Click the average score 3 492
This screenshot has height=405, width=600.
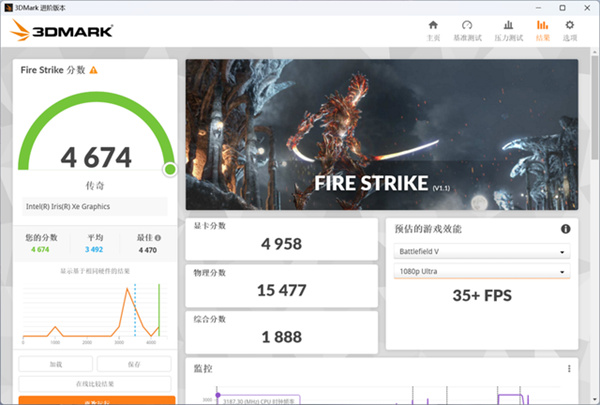point(94,250)
